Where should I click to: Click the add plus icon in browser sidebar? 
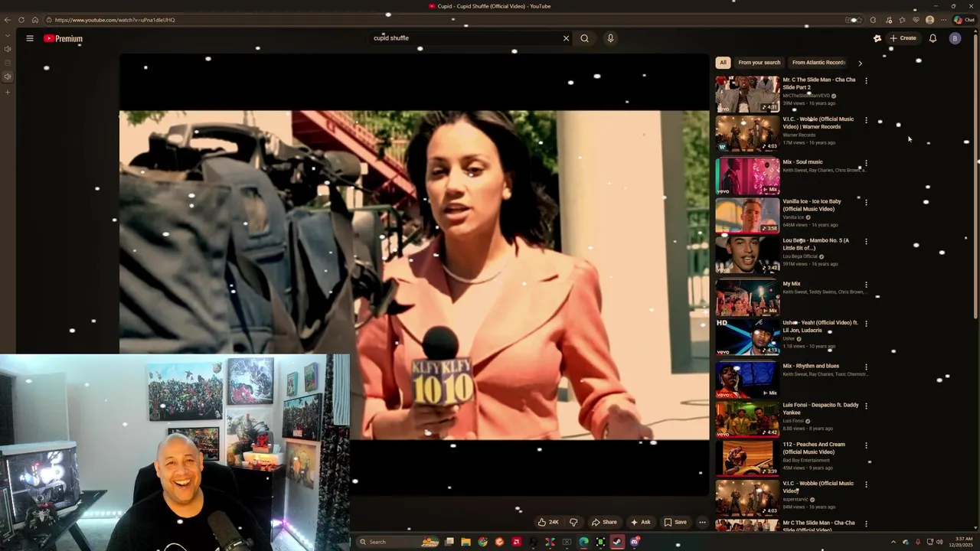pos(8,93)
